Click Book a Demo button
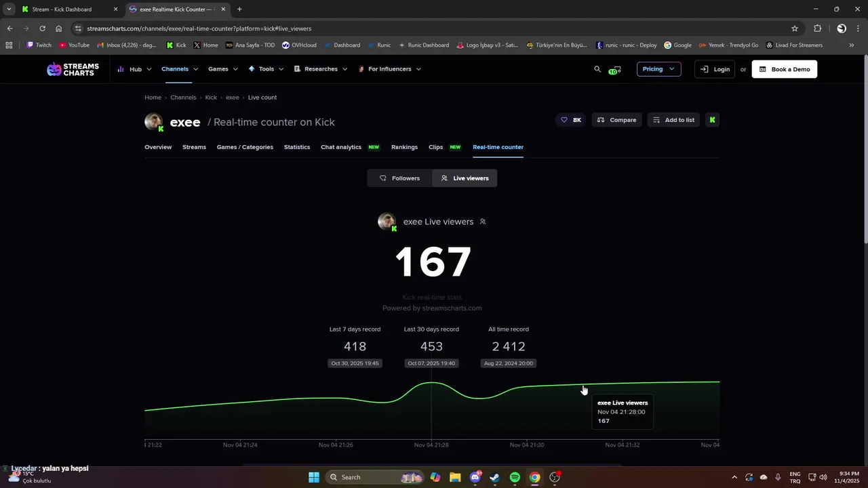The width and height of the screenshot is (868, 488). pyautogui.click(x=785, y=69)
